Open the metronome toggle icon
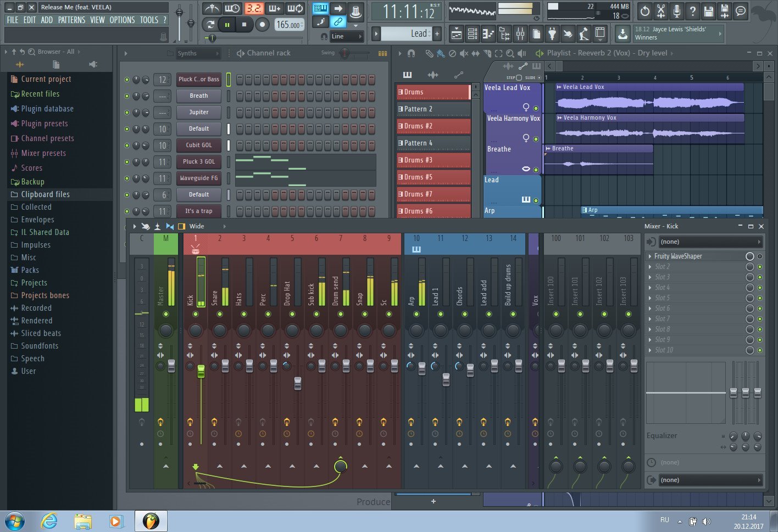 coord(212,9)
